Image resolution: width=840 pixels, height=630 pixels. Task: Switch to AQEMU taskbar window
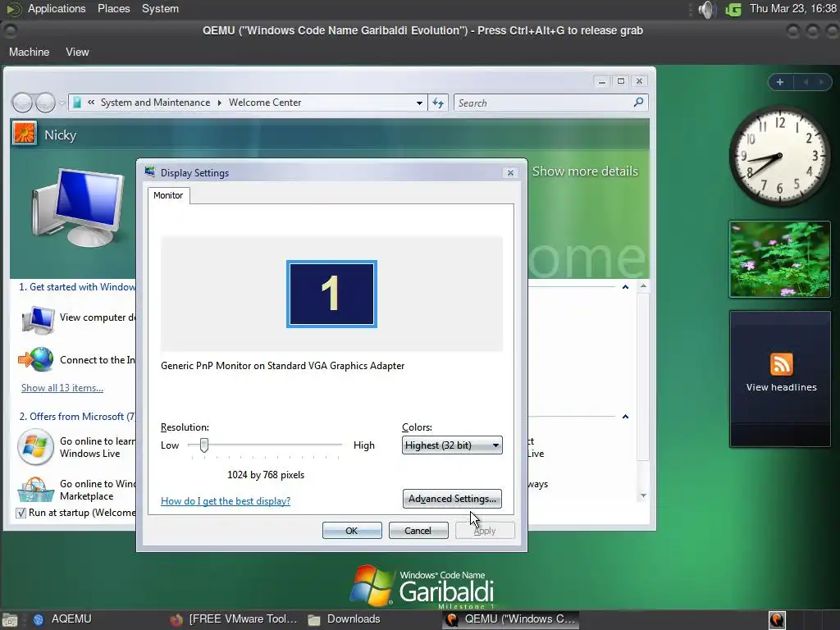click(63, 619)
